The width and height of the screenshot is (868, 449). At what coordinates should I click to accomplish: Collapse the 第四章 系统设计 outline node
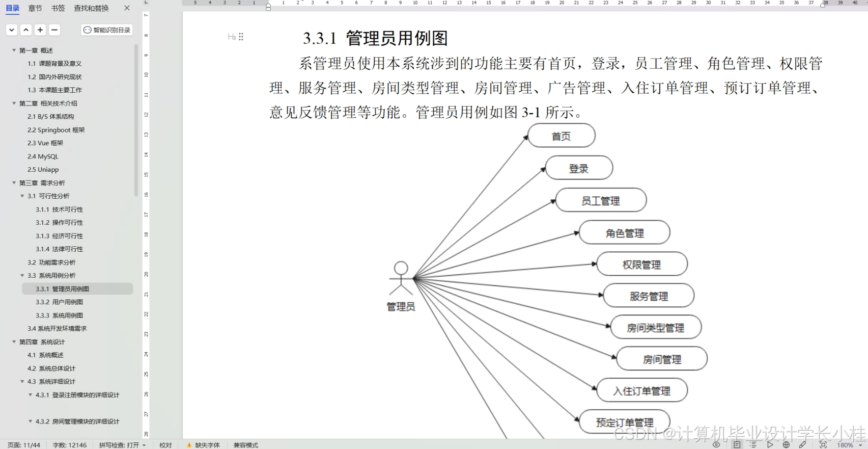14,341
